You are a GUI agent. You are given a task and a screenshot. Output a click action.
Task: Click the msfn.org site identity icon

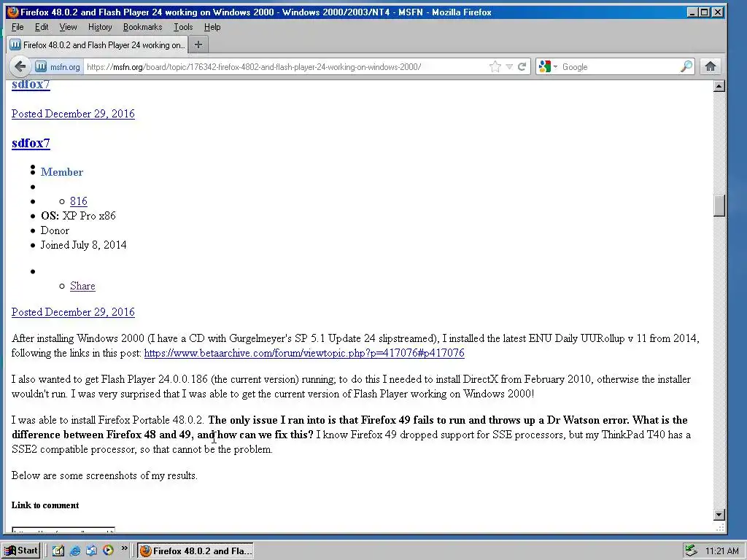(x=41, y=66)
